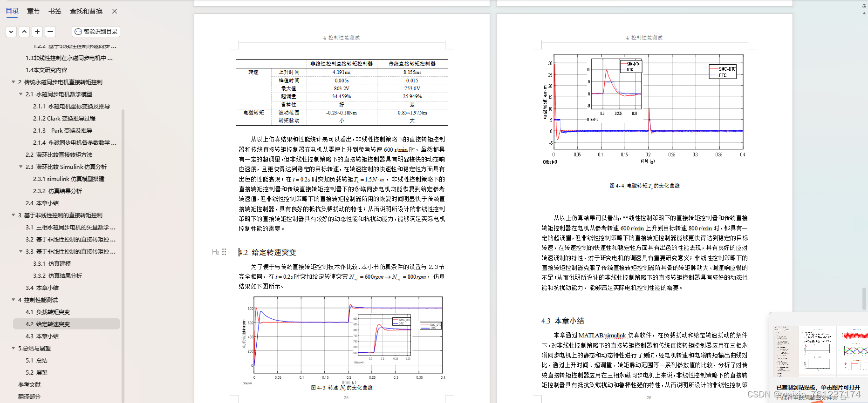
Task: Collapse section 2.3 滞环比较 Simulink 仿真分析
Action: click(21, 167)
